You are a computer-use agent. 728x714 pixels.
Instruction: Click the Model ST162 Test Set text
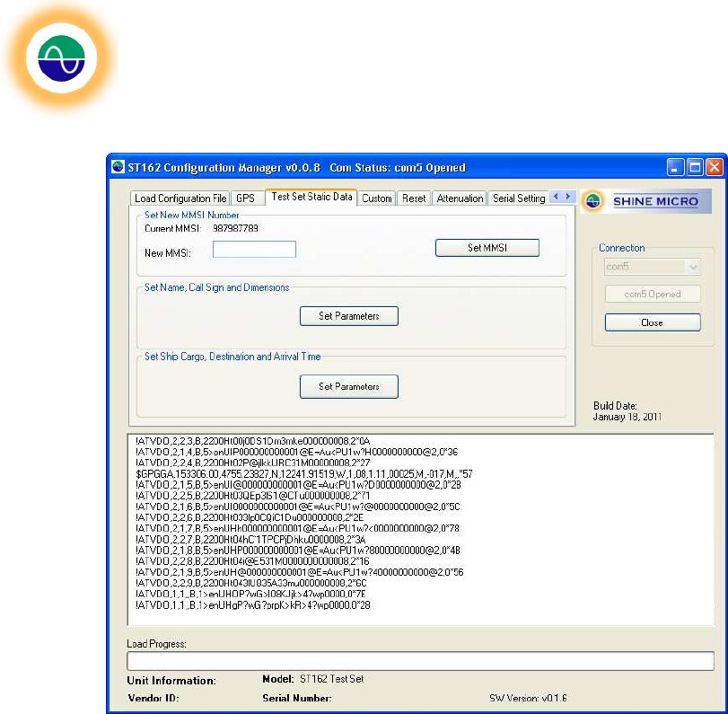(313, 679)
